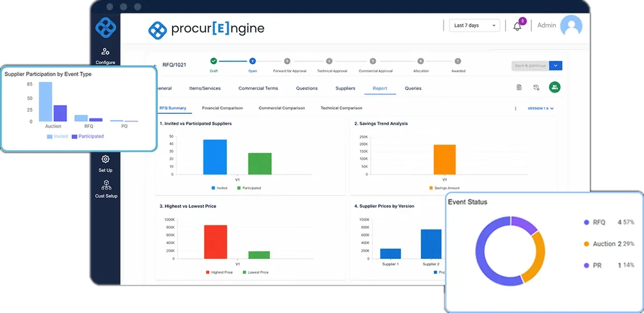The height and width of the screenshot is (313, 644).
Task: Toggle Savings Amount legend item
Action: tap(444, 188)
